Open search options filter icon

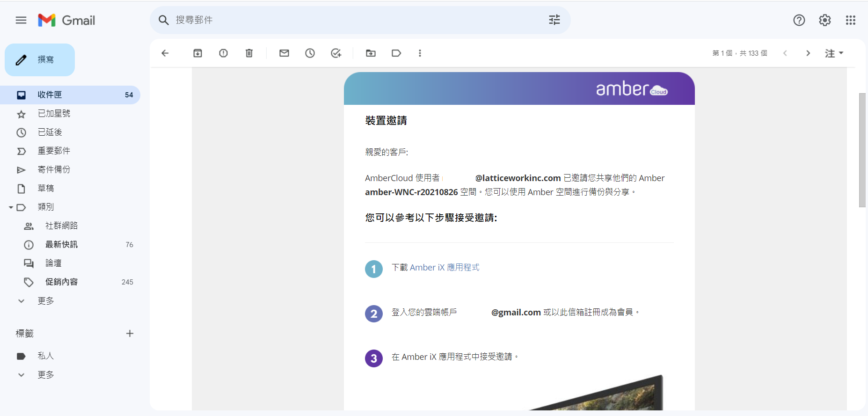coord(554,20)
